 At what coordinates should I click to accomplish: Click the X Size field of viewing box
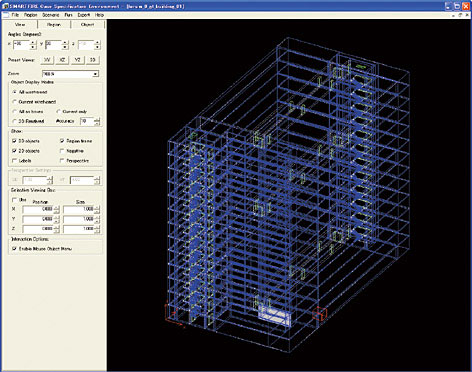79,209
